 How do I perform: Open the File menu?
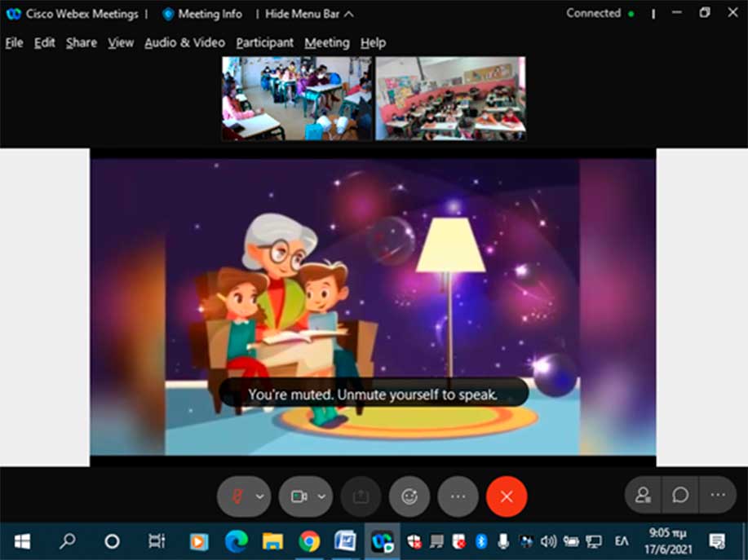coord(15,43)
